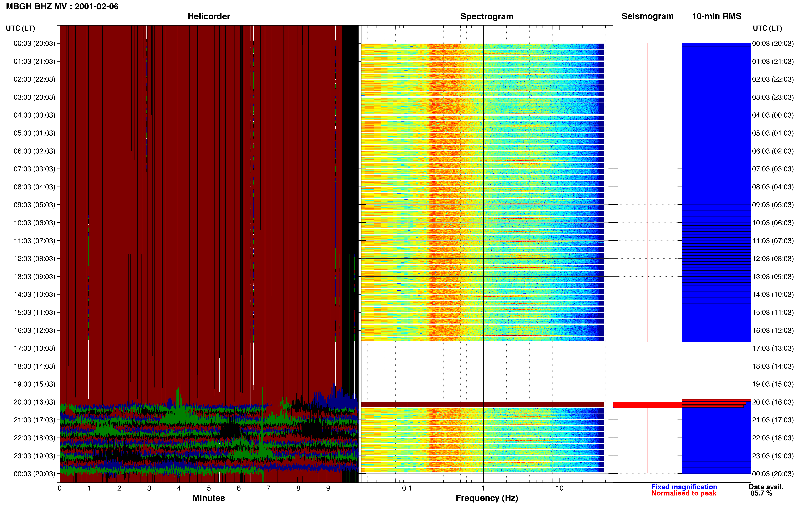812x508 pixels.
Task: Click the 85.7 % availability value
Action: 761,493
